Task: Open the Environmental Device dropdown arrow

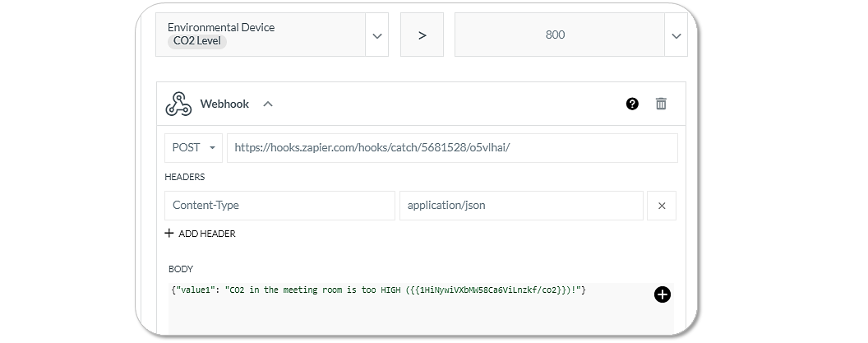Action: point(377,35)
